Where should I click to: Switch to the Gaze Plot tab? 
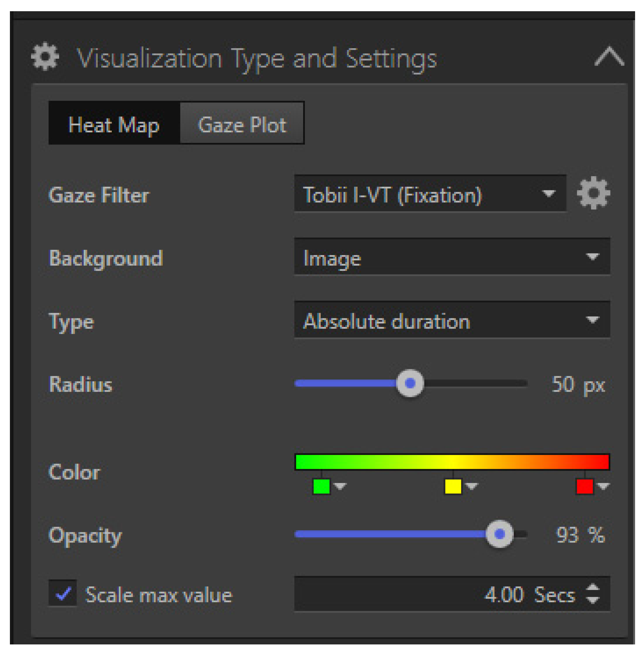242,123
